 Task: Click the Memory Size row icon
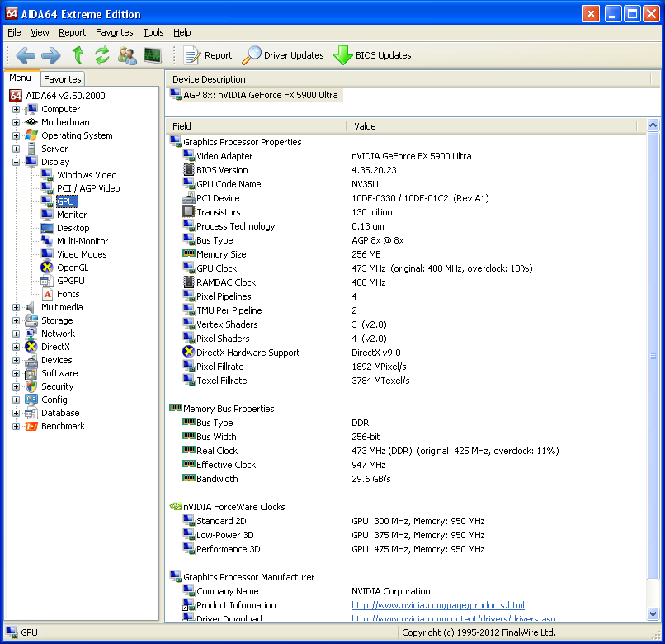click(x=189, y=253)
